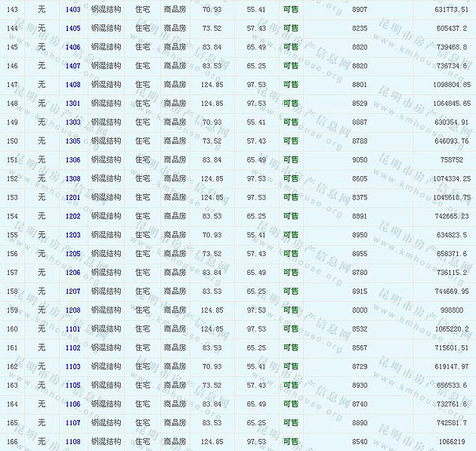Viewport: 476px width, 451px height.
Task: Select total price cell 998800
Action: (452, 310)
